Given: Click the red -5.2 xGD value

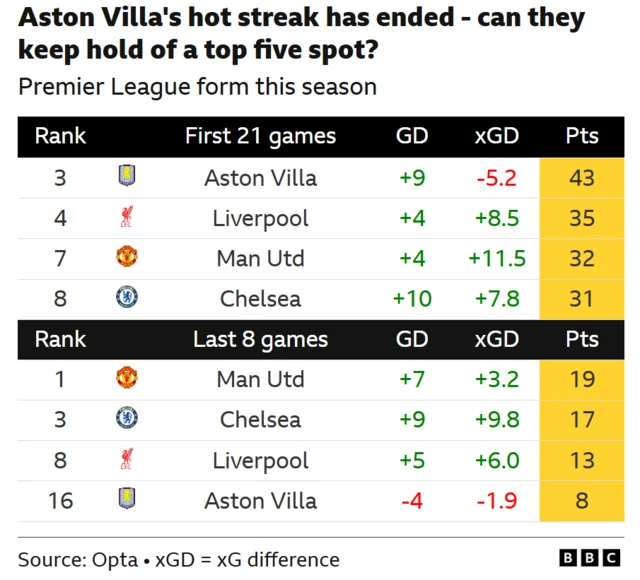Looking at the screenshot, I should click(x=497, y=178).
